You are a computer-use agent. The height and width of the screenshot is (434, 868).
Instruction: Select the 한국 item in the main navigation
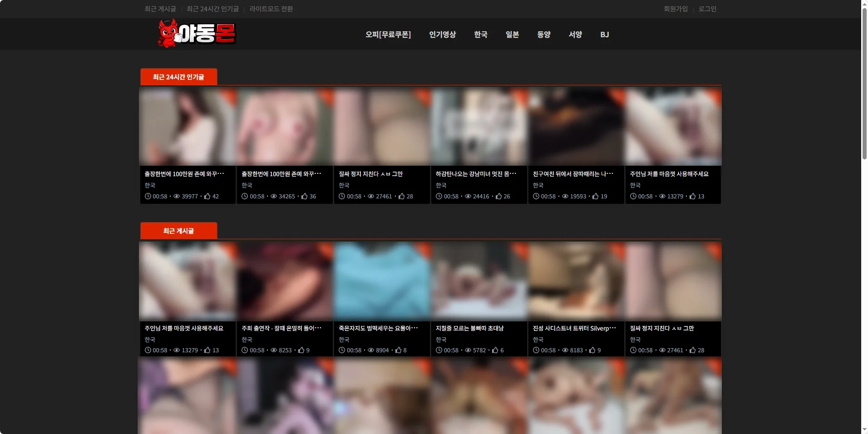click(x=481, y=35)
